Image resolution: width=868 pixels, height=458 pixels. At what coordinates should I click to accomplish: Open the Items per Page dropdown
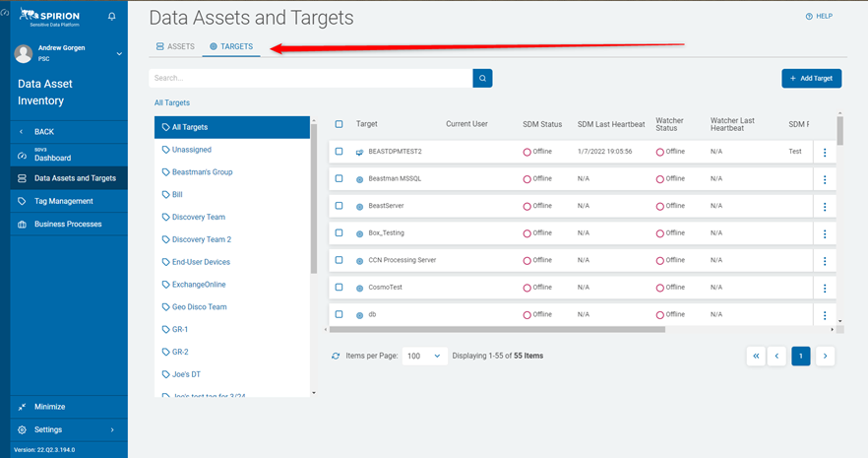424,356
